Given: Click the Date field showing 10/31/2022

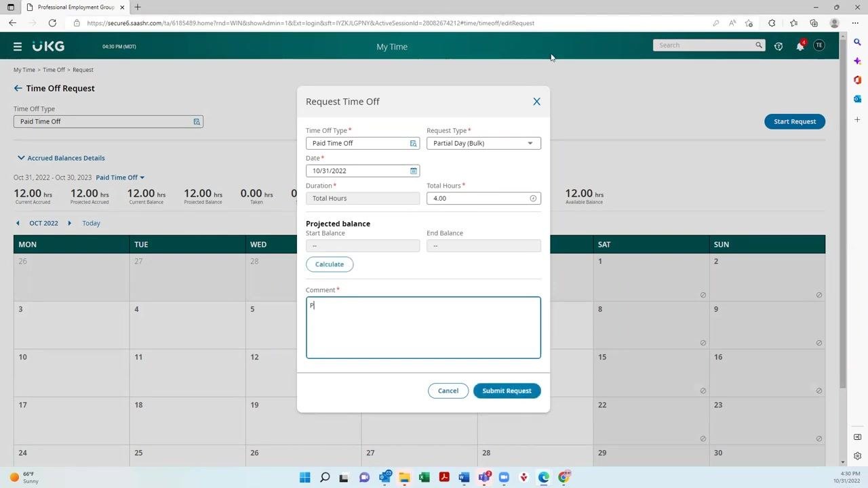Looking at the screenshot, I should 363,171.
